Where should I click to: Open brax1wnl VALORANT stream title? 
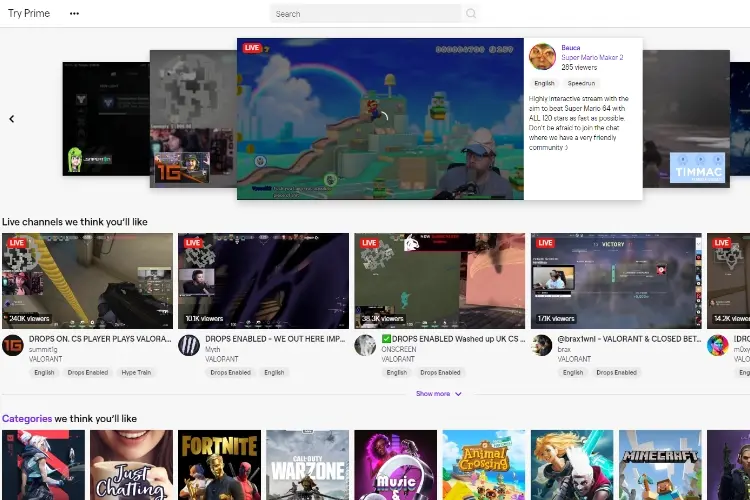[x=629, y=339]
